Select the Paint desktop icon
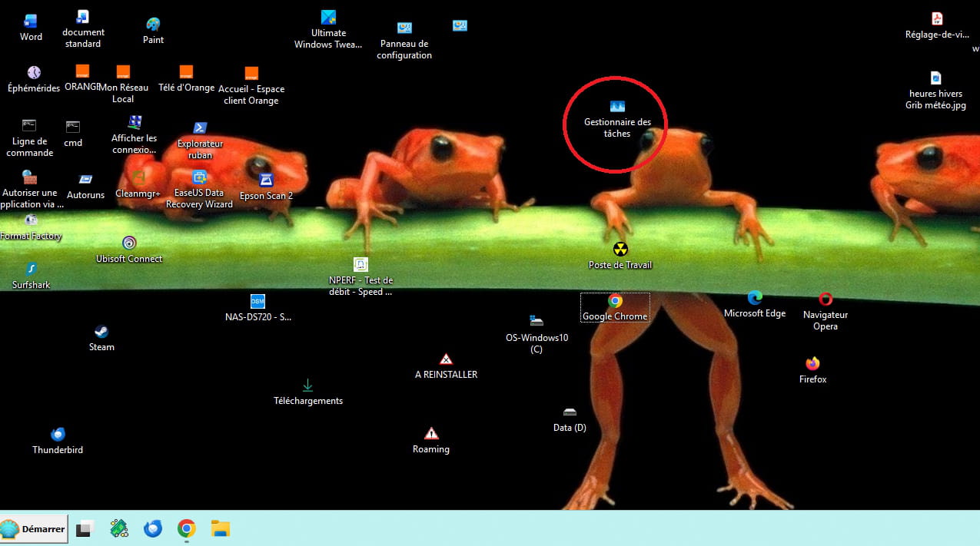 [x=153, y=25]
